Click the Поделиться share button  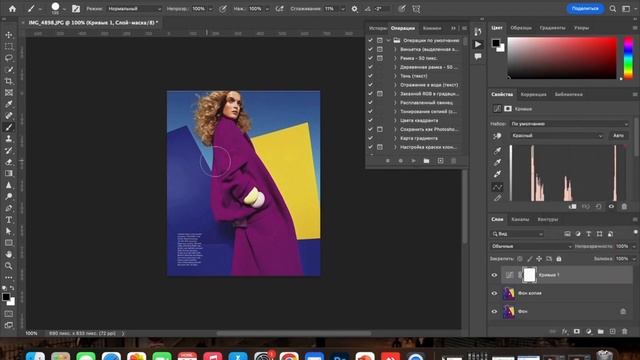[585, 9]
